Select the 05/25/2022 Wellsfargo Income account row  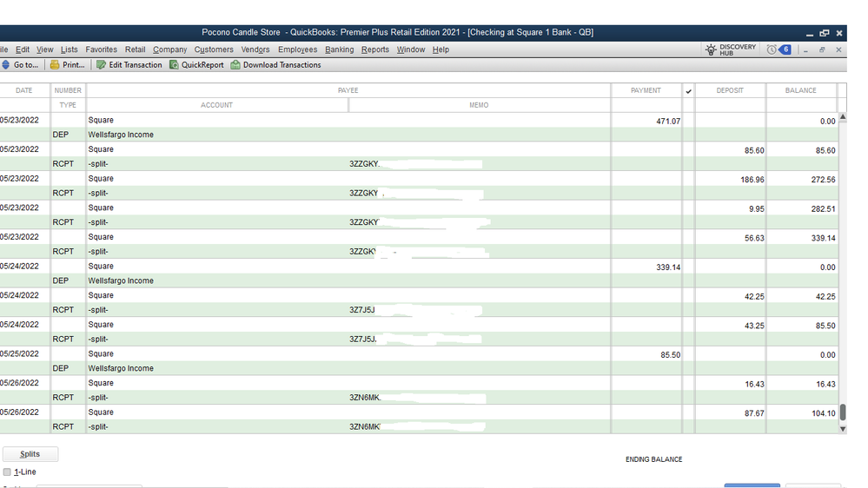click(217, 368)
